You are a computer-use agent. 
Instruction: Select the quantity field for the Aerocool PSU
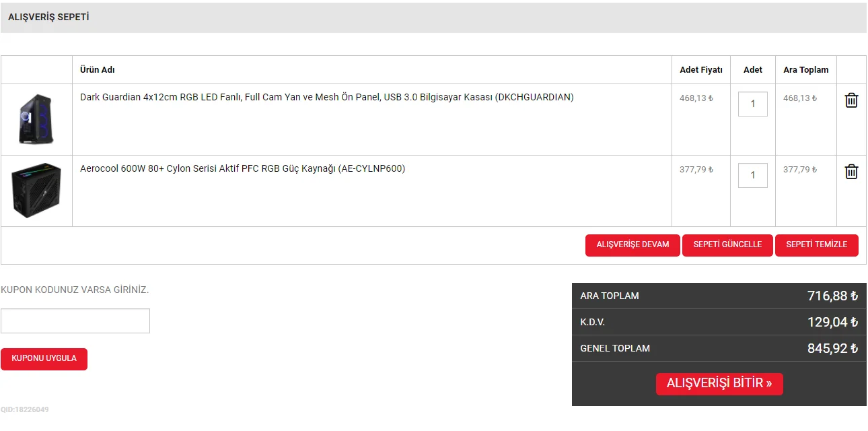click(752, 175)
